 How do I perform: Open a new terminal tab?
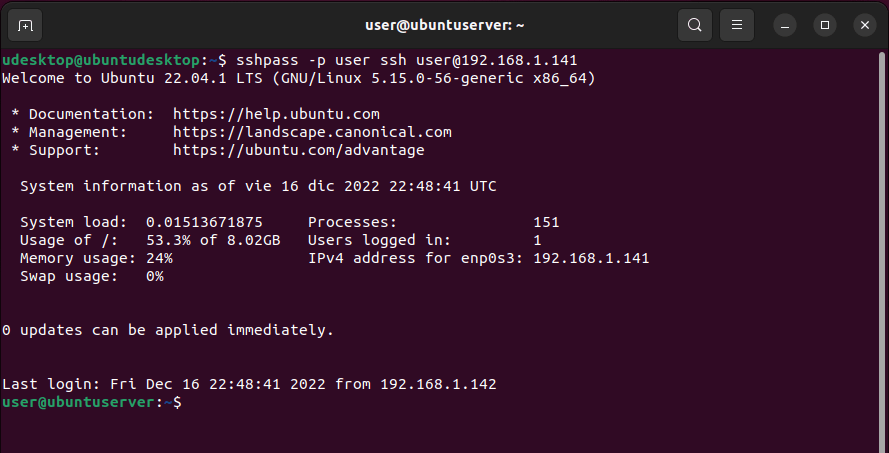coord(26,24)
